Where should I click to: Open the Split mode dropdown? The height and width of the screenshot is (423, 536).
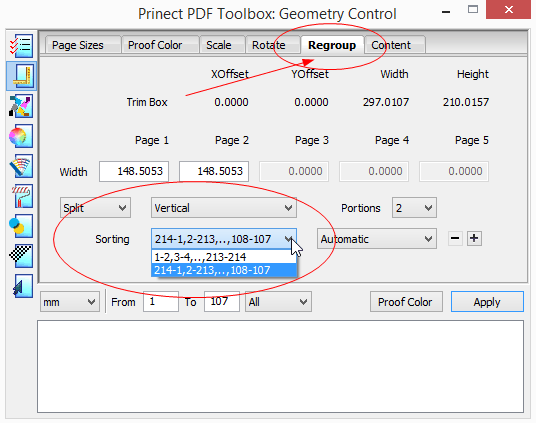pyautogui.click(x=95, y=208)
